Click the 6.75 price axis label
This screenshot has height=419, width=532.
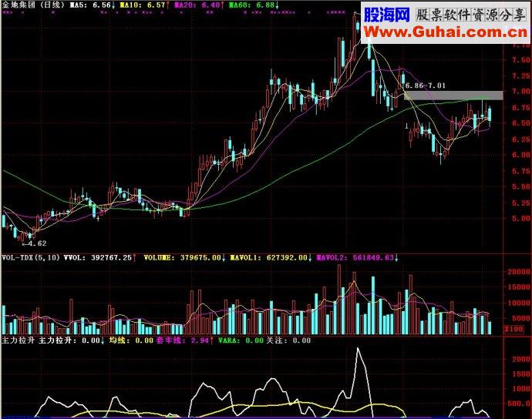coord(520,108)
